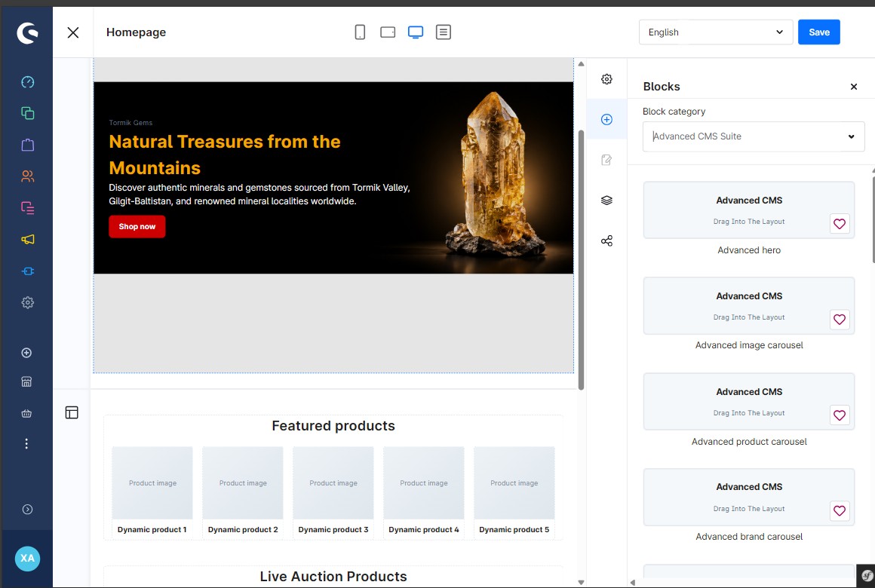Switch to form view mode
Screen dimensions: 875x588
tap(444, 32)
